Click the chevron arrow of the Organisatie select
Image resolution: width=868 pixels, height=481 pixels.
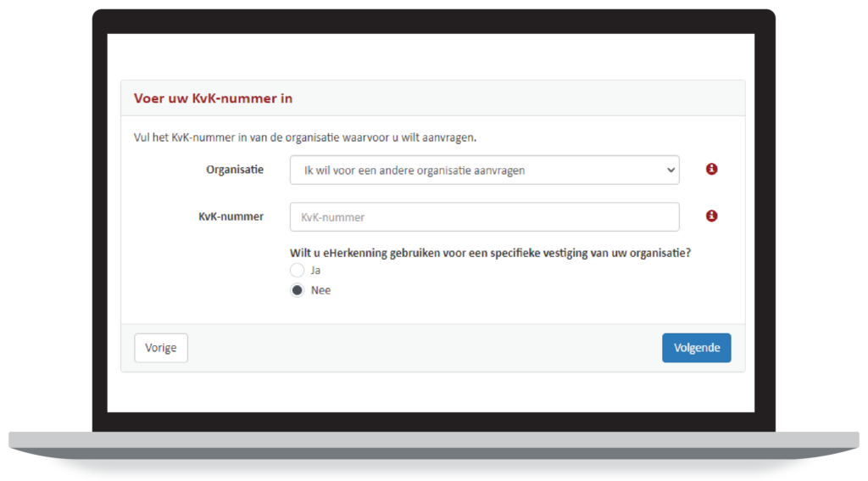(x=670, y=171)
